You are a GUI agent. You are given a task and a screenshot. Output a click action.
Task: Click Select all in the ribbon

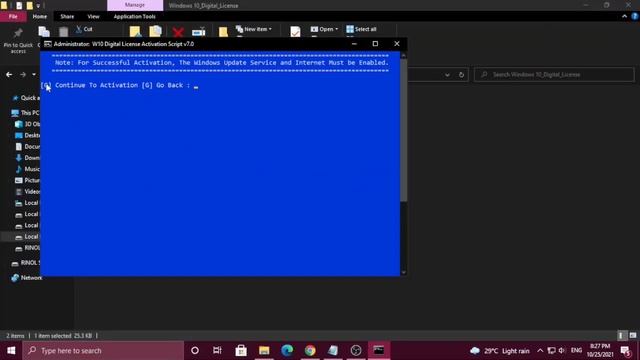click(361, 29)
